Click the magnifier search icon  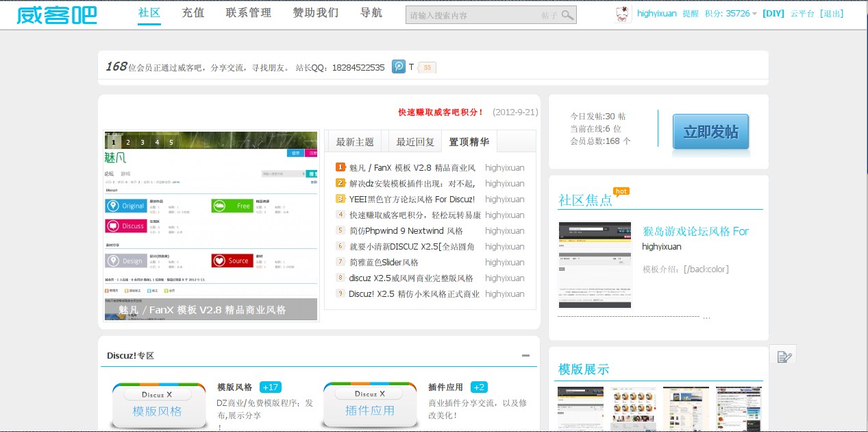tap(567, 15)
